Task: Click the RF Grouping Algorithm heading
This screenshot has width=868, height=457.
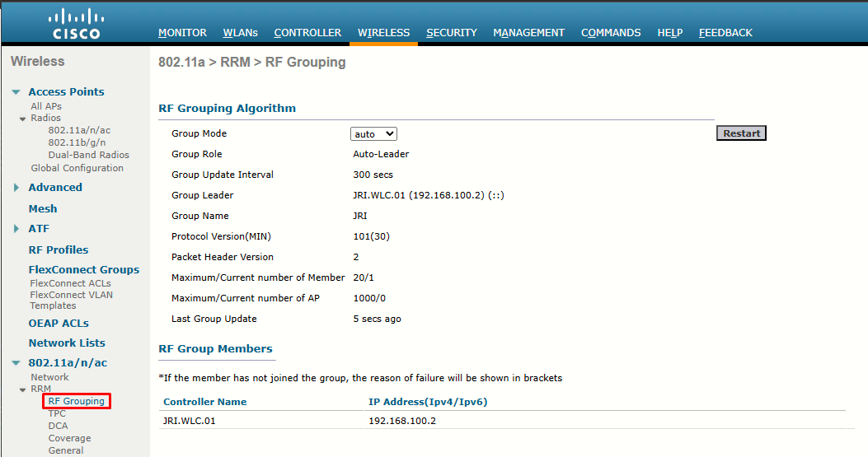Action: [x=227, y=109]
